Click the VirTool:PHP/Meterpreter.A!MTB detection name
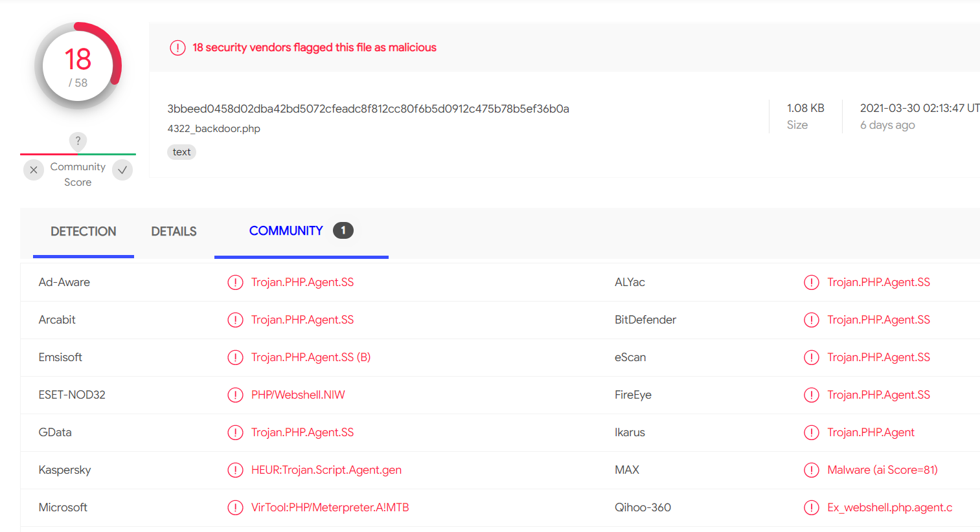Screen dimensions: 980x532 pyautogui.click(x=330, y=507)
